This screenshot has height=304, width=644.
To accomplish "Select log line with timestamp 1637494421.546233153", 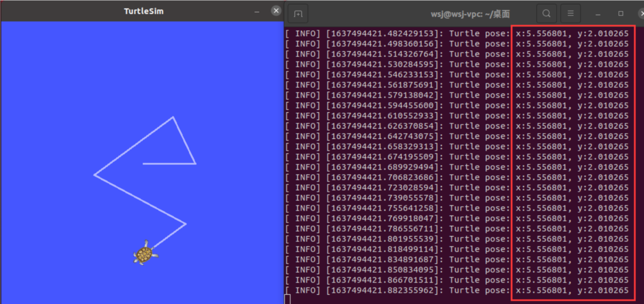I will pos(457,75).
